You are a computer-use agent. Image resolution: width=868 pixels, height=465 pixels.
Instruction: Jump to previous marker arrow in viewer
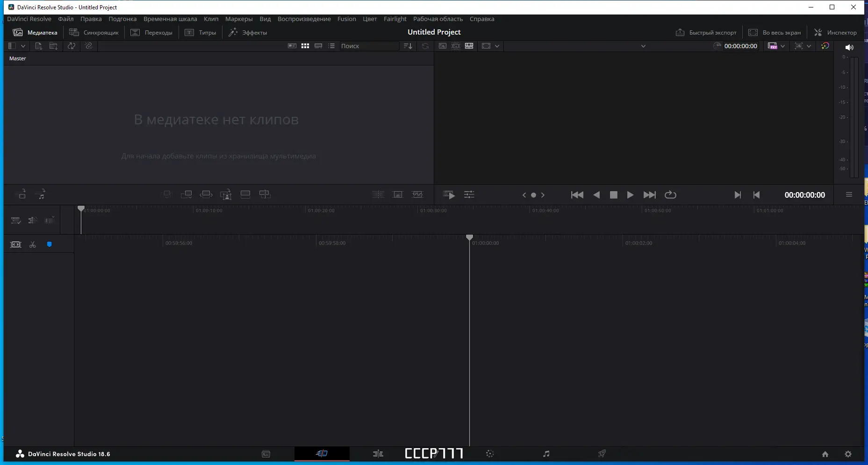click(x=524, y=195)
